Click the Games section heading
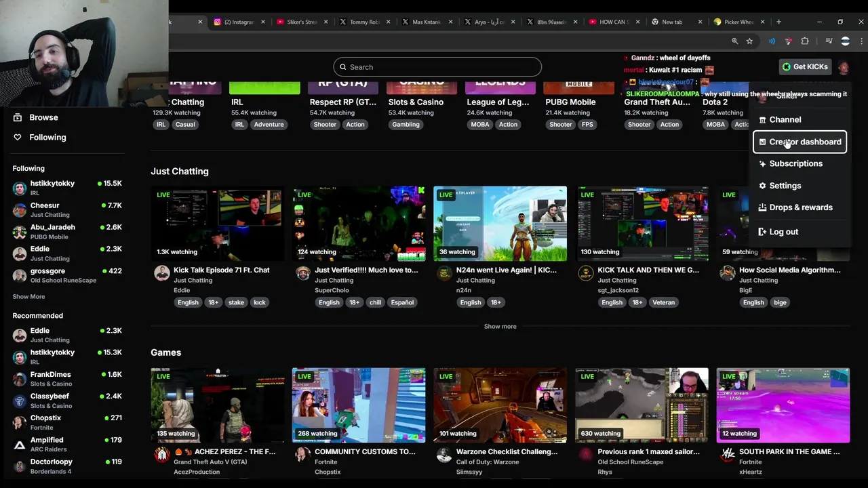Viewport: 868px width, 488px height. [165, 352]
